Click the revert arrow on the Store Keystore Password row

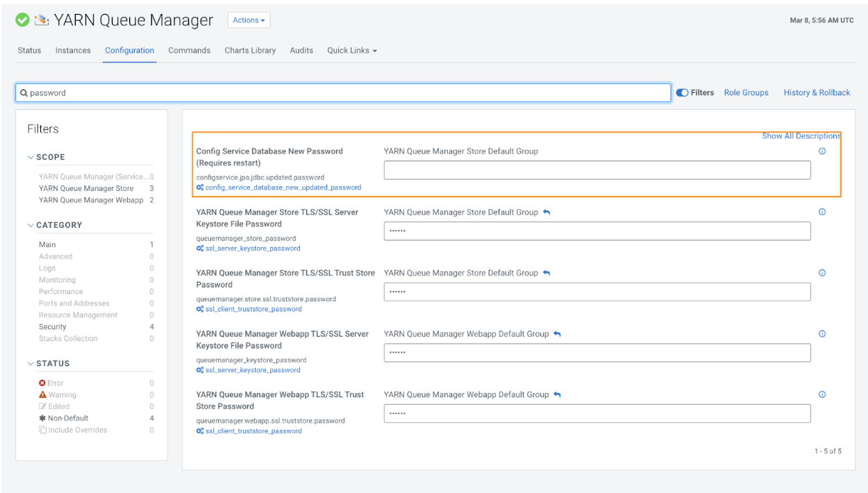tap(547, 212)
